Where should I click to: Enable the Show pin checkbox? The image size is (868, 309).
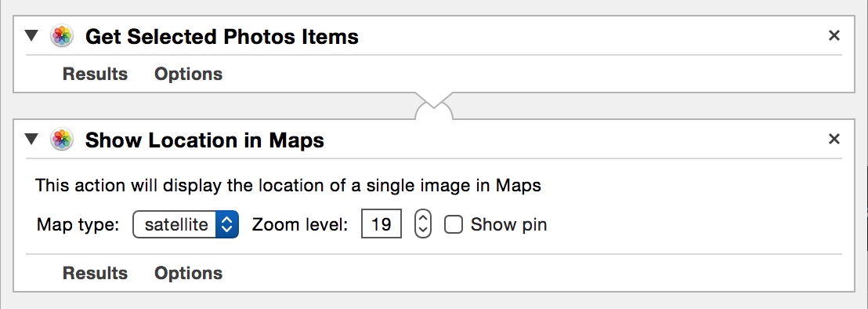[454, 224]
